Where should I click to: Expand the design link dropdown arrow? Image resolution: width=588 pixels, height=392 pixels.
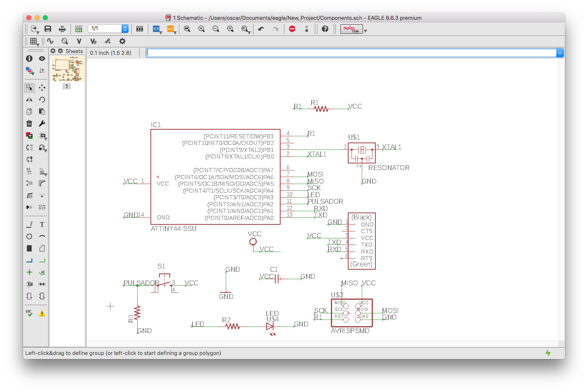click(x=365, y=31)
